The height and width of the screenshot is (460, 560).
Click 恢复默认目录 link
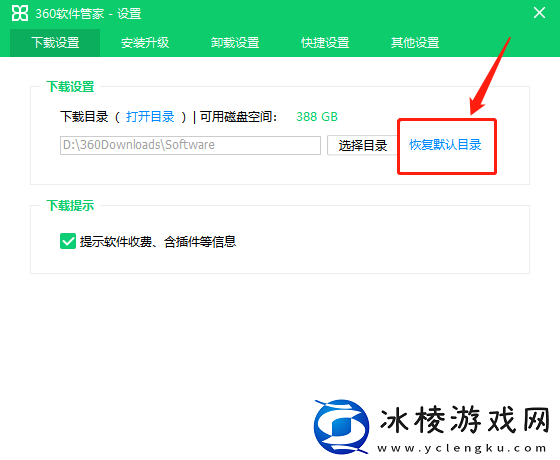click(x=445, y=145)
